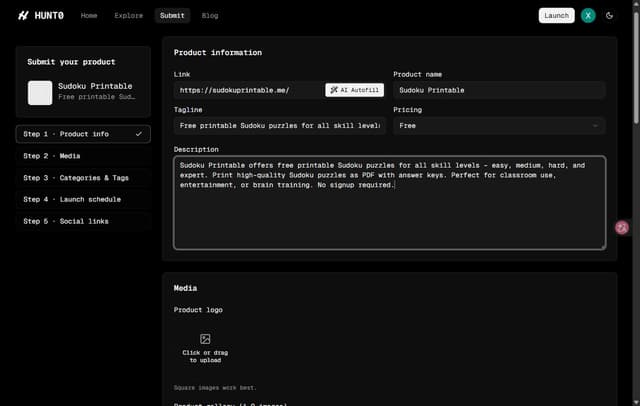
Task: Click the page vertical scrollbar
Action: click(x=636, y=67)
